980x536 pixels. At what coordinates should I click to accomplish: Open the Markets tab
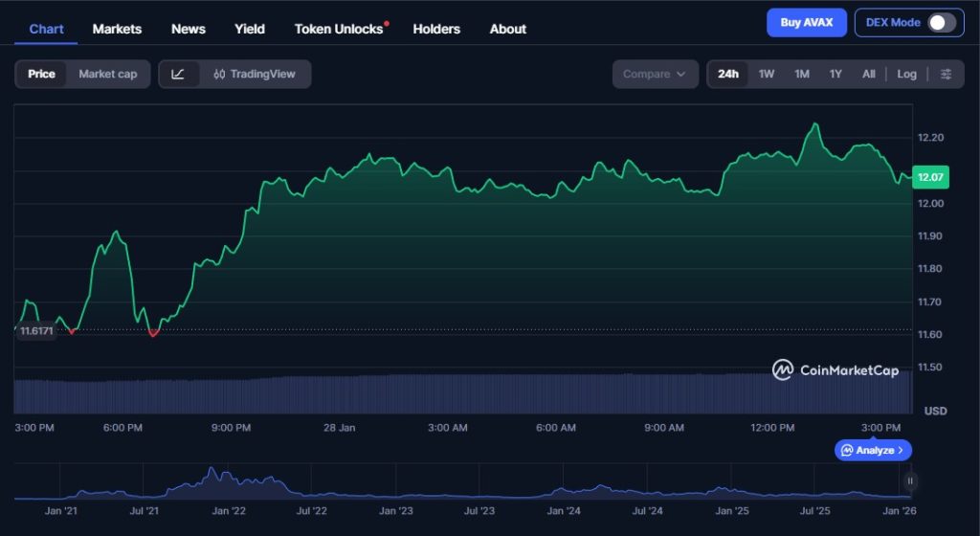pos(117,29)
